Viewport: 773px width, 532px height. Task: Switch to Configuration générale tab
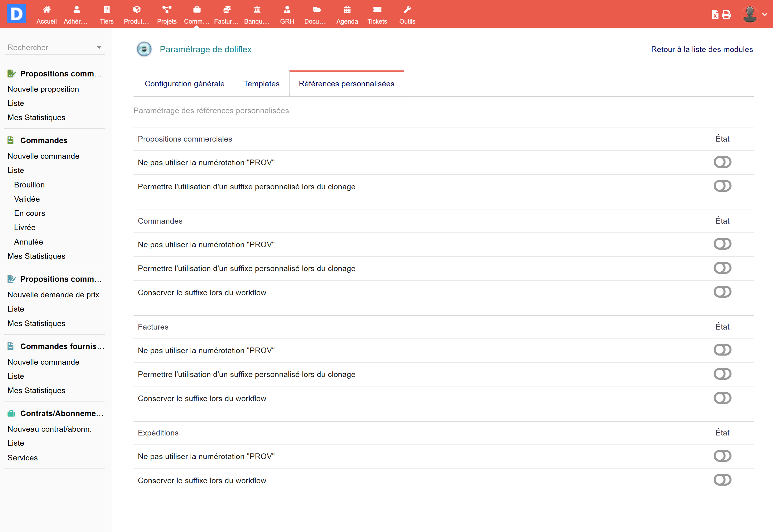(184, 84)
